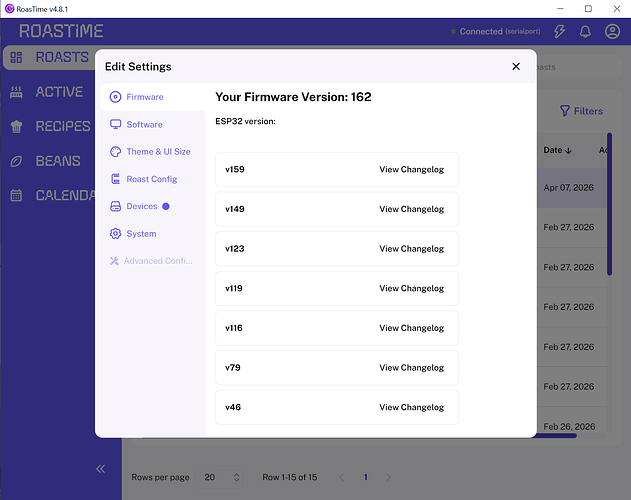The height and width of the screenshot is (500, 631).
Task: Open the notifications bell icon
Action: pyautogui.click(x=586, y=32)
